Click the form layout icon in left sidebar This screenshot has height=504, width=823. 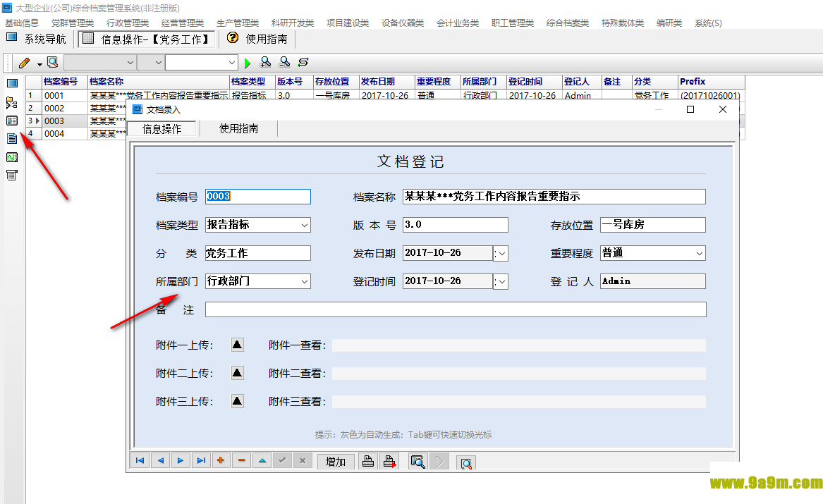pos(11,121)
